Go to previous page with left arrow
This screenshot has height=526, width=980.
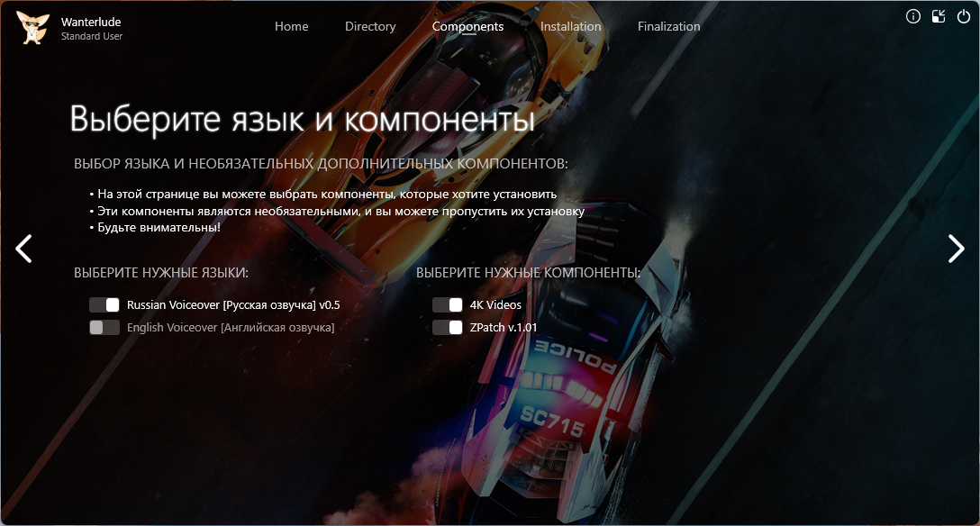click(23, 249)
